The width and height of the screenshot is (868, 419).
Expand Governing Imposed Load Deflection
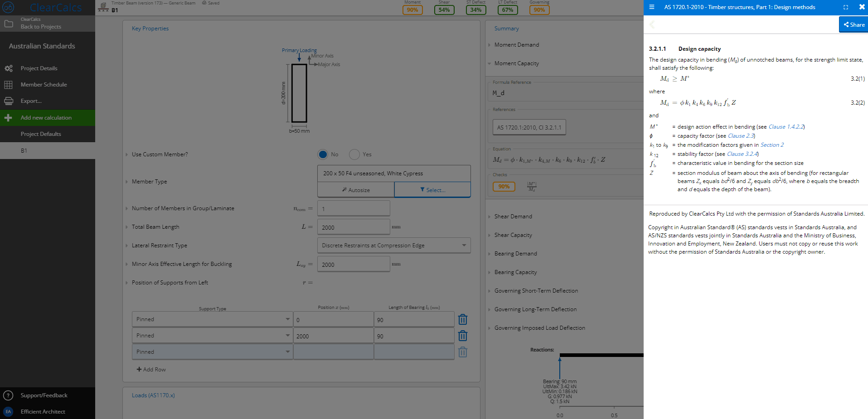click(540, 328)
